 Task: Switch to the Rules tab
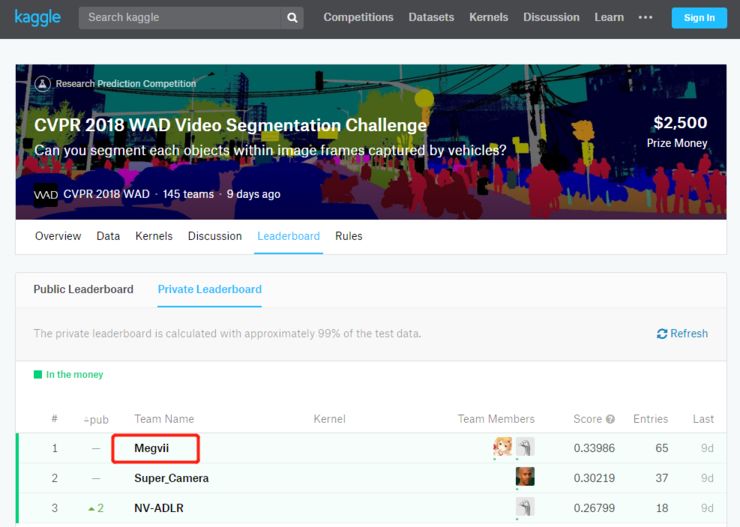[349, 236]
